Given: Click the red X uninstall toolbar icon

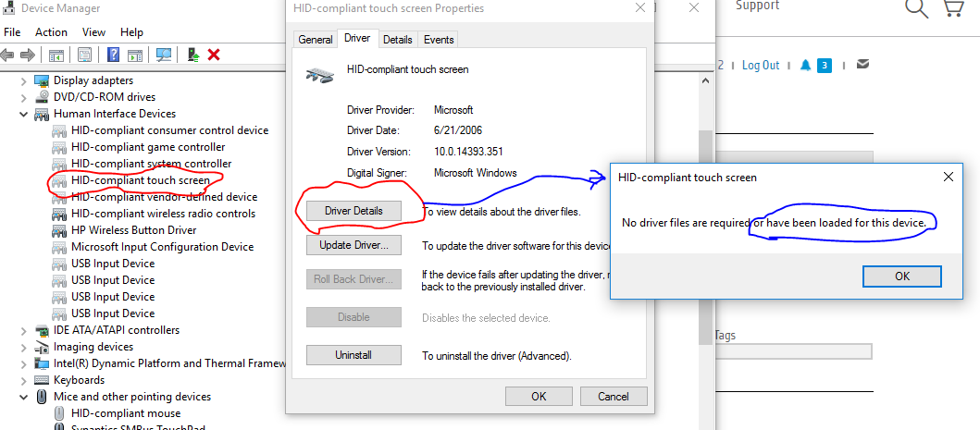Looking at the screenshot, I should click(214, 55).
